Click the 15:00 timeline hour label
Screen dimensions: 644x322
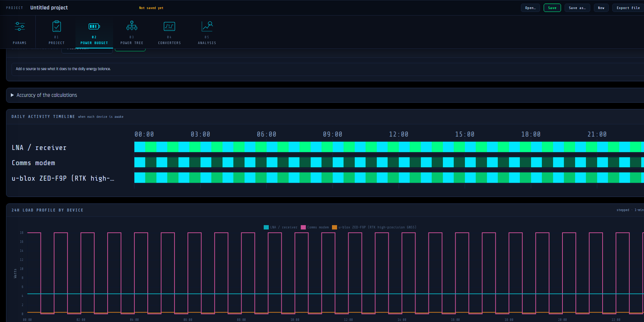[464, 134]
